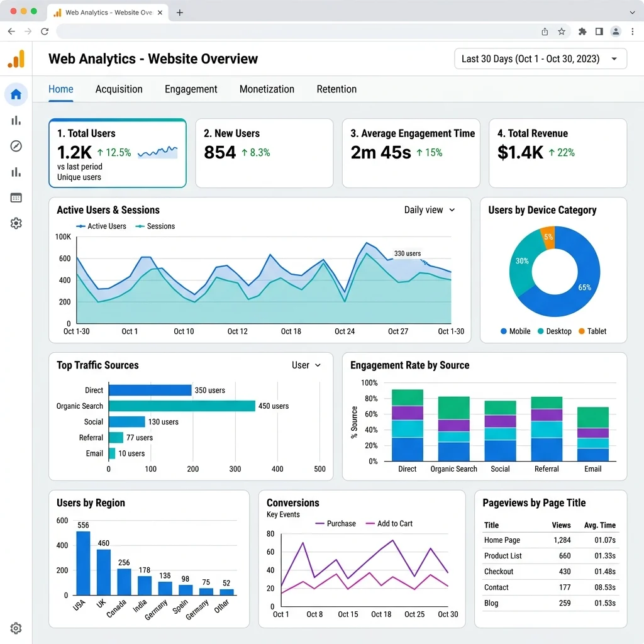This screenshot has height=644, width=644.
Task: Click the table view icon in sidebar
Action: point(16,197)
